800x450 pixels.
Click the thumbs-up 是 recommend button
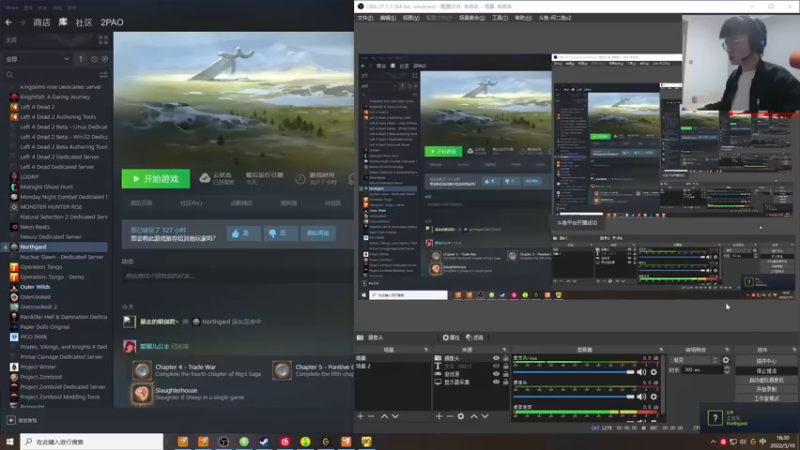(x=243, y=233)
